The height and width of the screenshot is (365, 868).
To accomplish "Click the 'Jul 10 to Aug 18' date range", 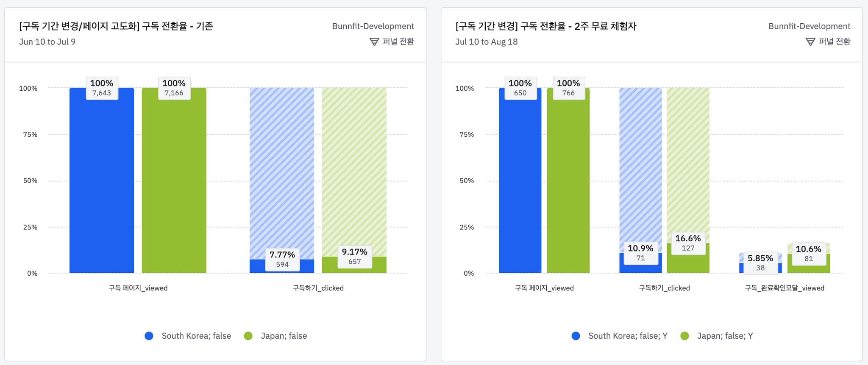I will click(486, 42).
